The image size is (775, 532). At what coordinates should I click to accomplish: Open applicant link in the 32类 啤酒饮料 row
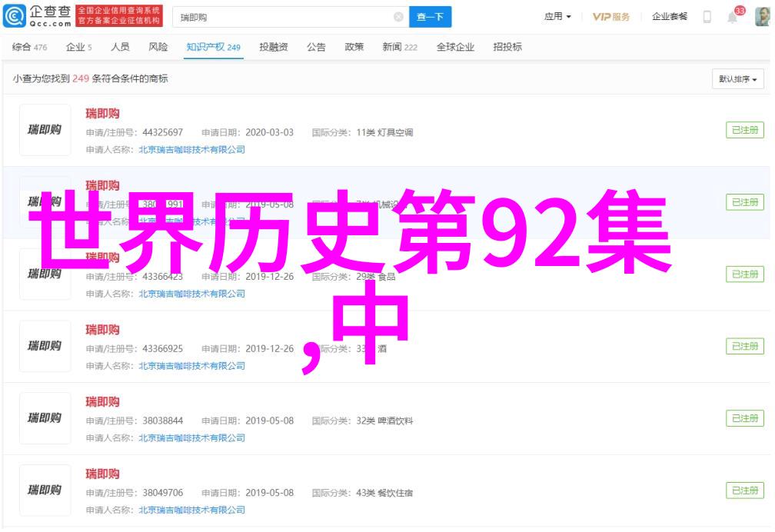pyautogui.click(x=191, y=438)
